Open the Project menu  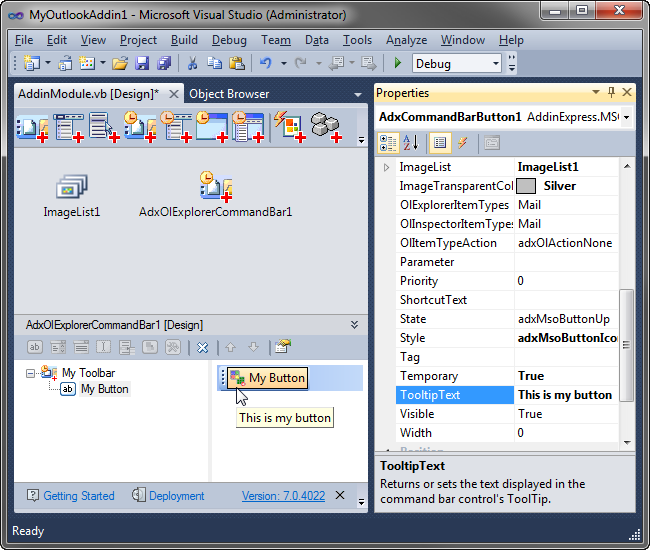click(x=138, y=40)
